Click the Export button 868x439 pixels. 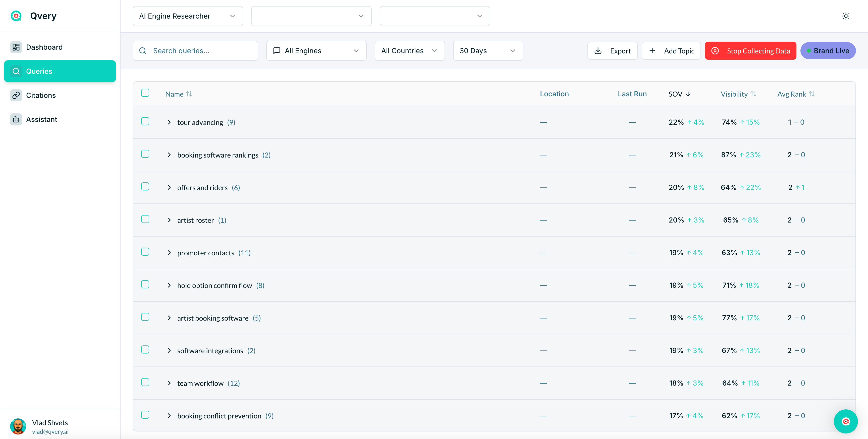coord(612,51)
